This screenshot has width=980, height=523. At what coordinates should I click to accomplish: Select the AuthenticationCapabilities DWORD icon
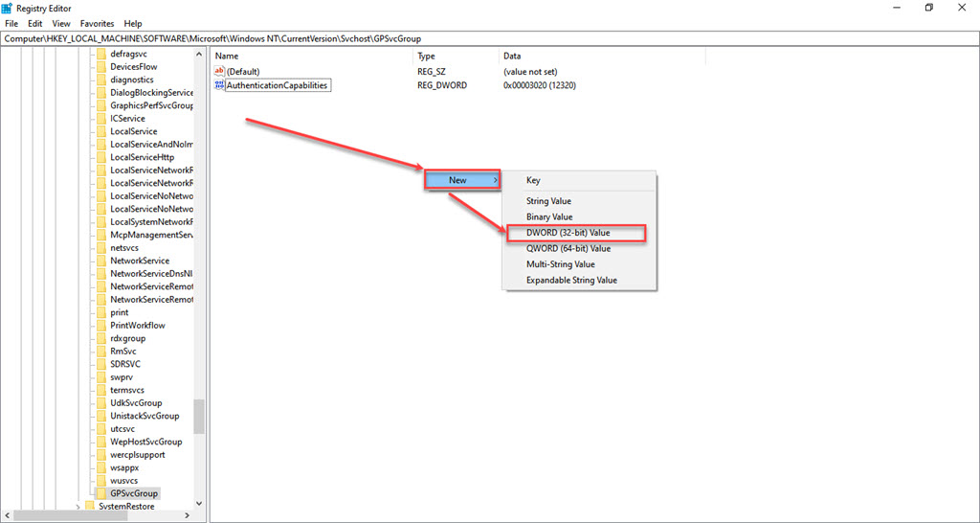point(219,84)
